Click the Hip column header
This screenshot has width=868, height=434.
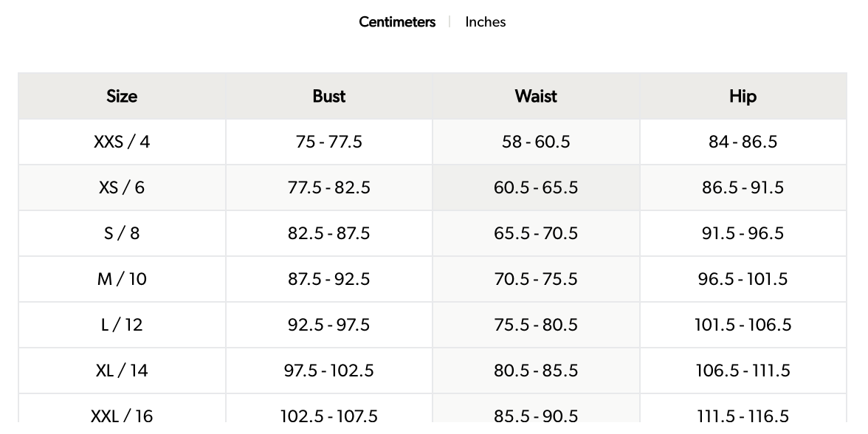click(x=743, y=96)
